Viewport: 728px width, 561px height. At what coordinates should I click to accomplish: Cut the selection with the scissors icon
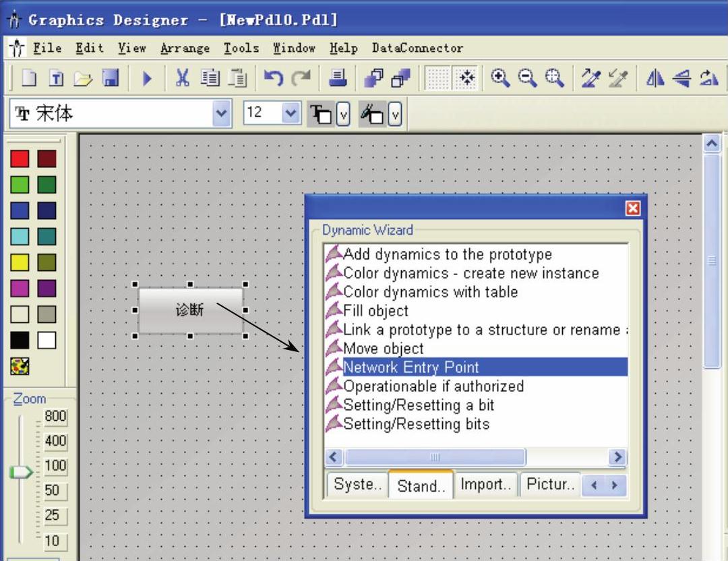pos(183,78)
